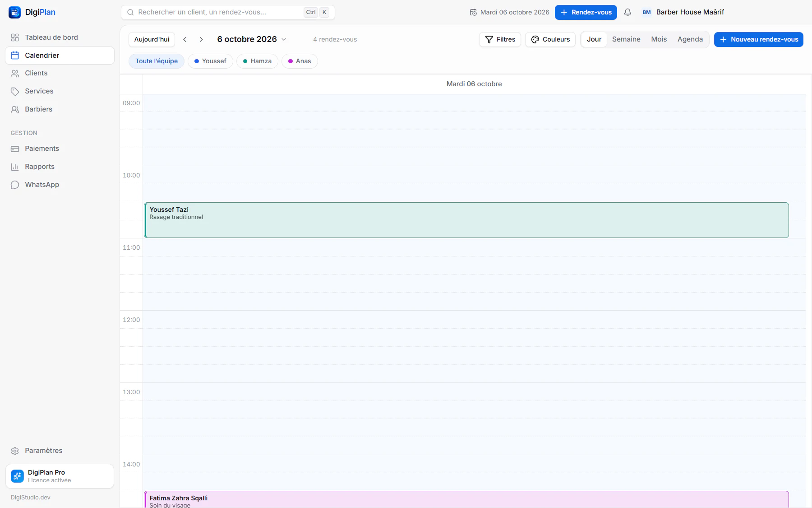Filter calendar by Youssef
This screenshot has width=812, height=508.
click(x=210, y=61)
